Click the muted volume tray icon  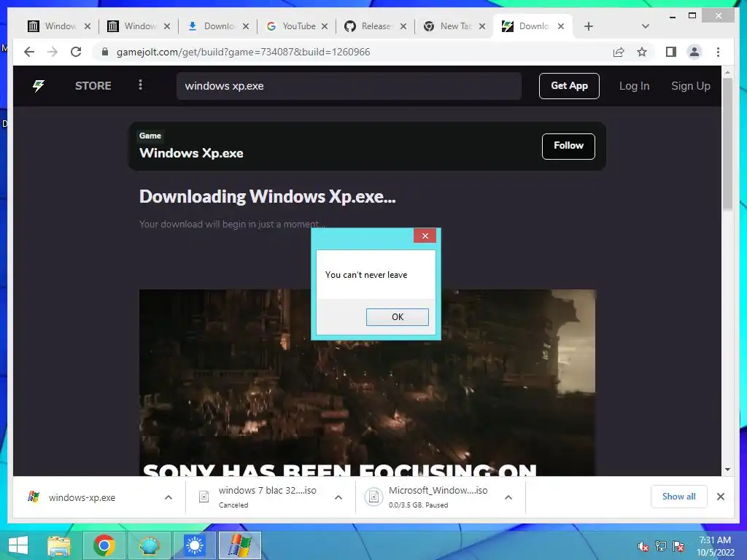(x=643, y=546)
